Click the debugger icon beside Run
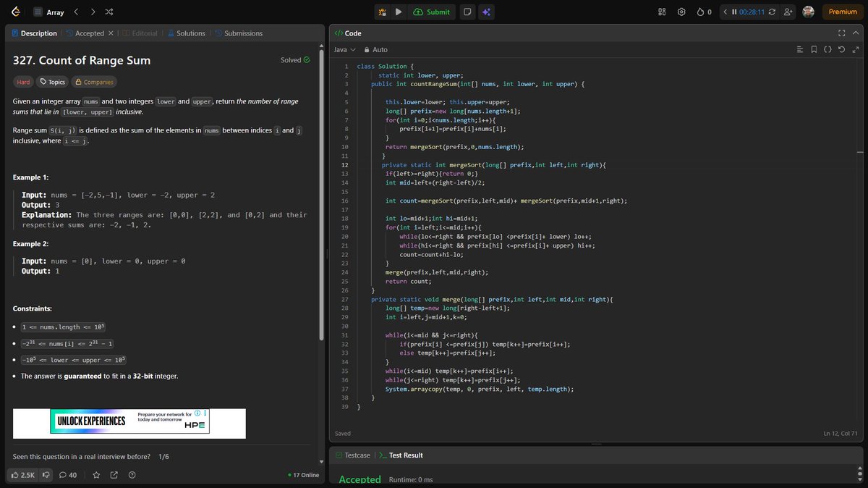Image resolution: width=868 pixels, height=488 pixels. point(383,12)
